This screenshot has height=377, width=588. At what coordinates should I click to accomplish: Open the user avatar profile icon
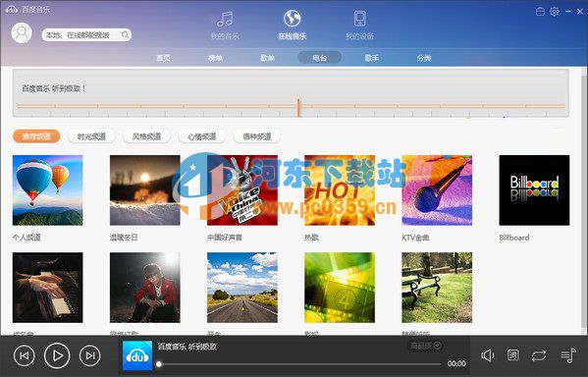tap(22, 33)
